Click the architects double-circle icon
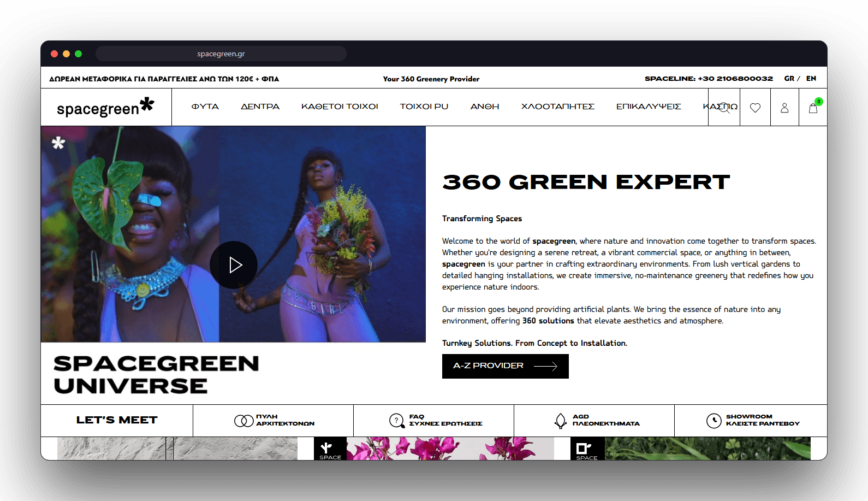868x501 pixels. pyautogui.click(x=243, y=421)
